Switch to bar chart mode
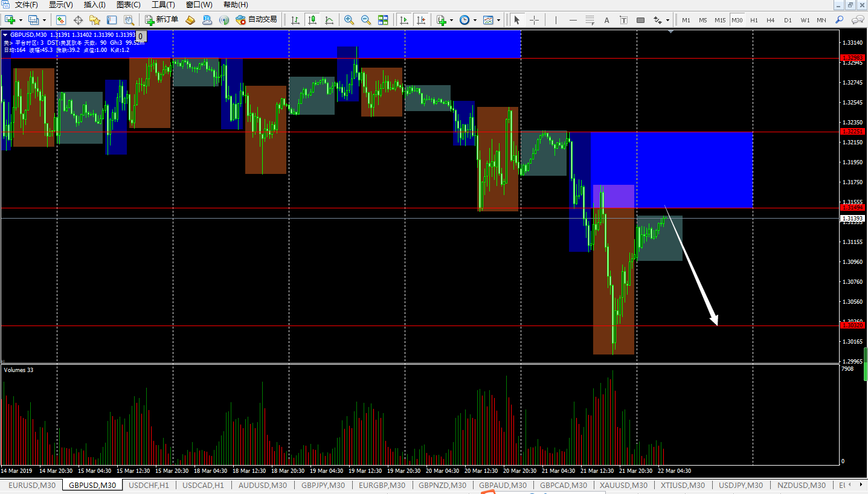The image size is (868, 494). coord(295,20)
